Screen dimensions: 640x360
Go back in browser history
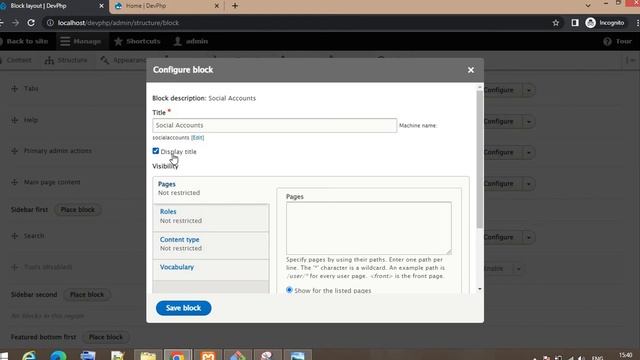(1, 23)
